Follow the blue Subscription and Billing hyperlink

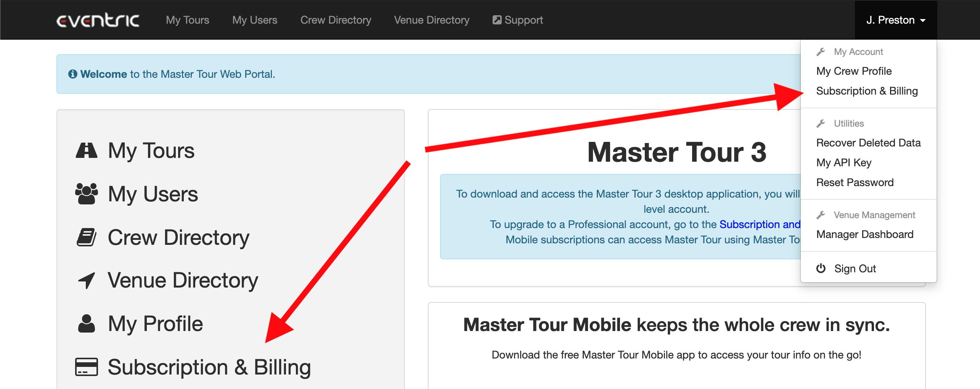click(760, 224)
